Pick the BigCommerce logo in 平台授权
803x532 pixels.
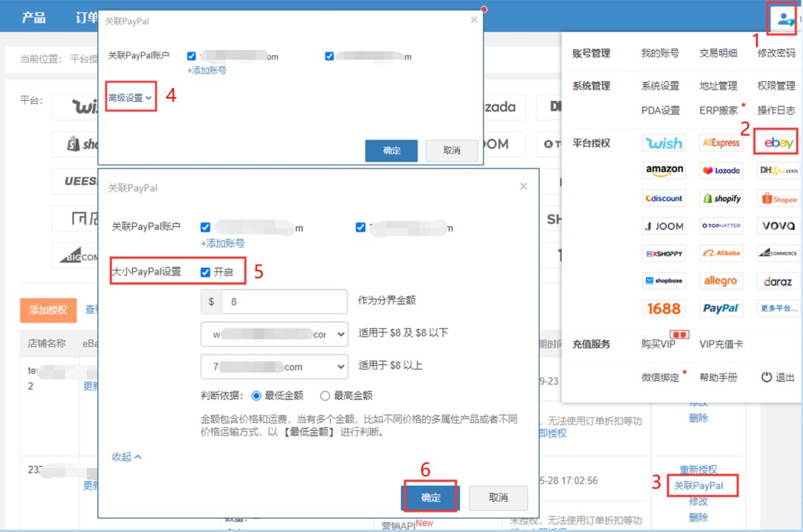[x=779, y=253]
